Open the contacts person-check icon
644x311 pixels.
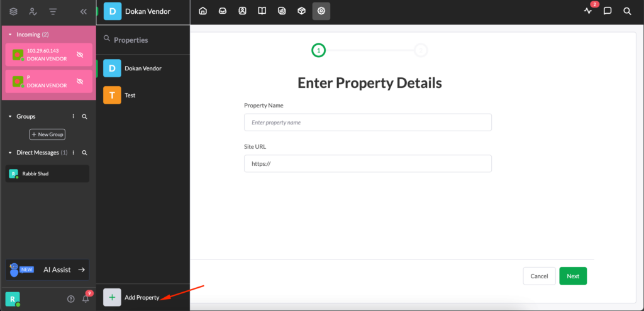tap(33, 11)
